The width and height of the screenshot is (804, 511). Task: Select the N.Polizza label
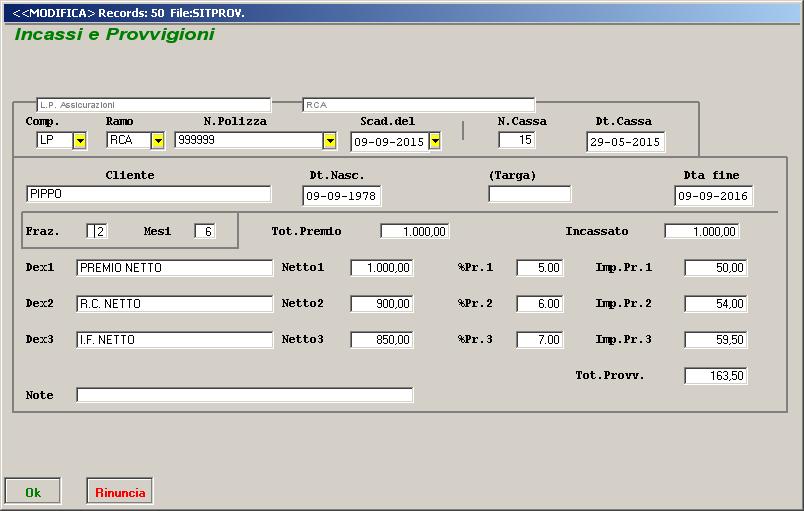tap(235, 121)
